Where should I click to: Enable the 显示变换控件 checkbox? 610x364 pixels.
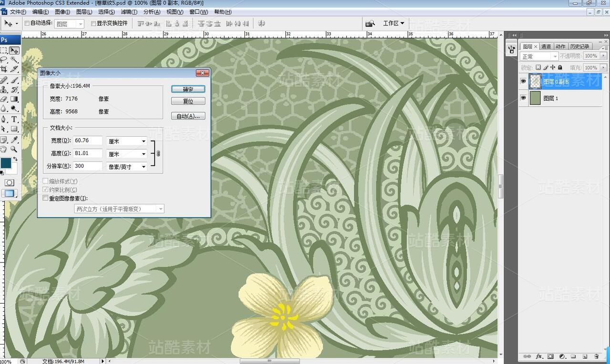[93, 23]
